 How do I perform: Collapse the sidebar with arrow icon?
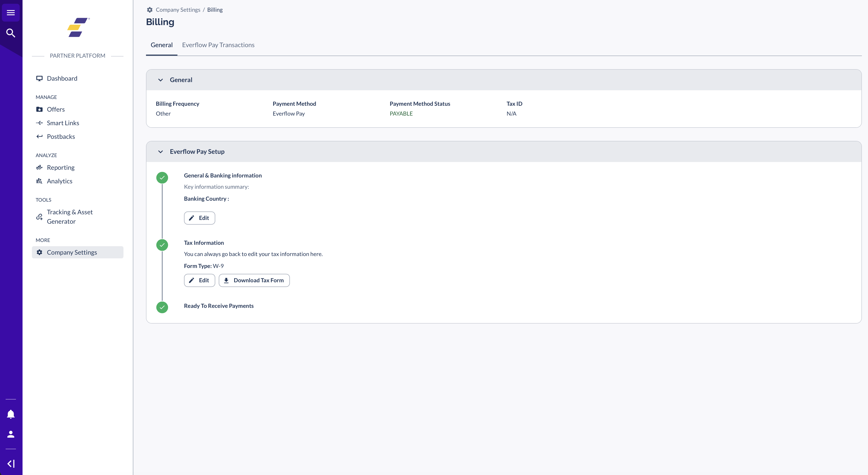11,464
